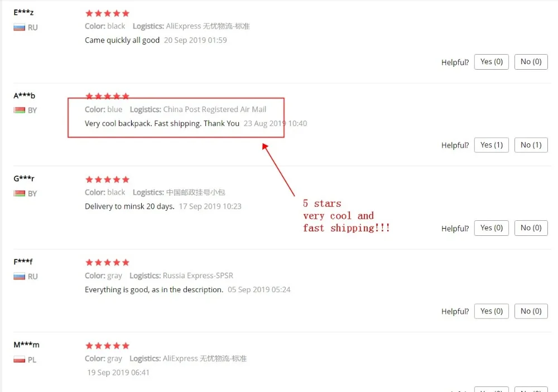The image size is (558, 392).
Task: Click the Poland flag icon under M***m
Action: [19, 360]
